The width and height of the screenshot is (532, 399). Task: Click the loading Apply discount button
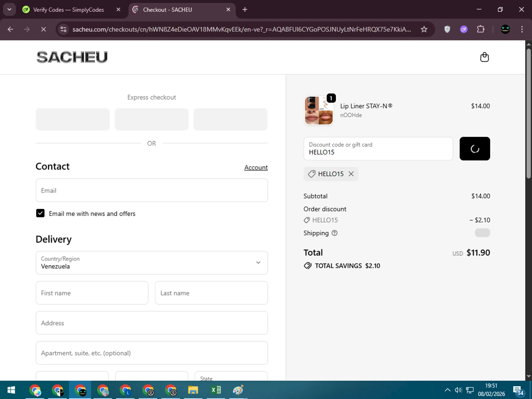point(475,149)
